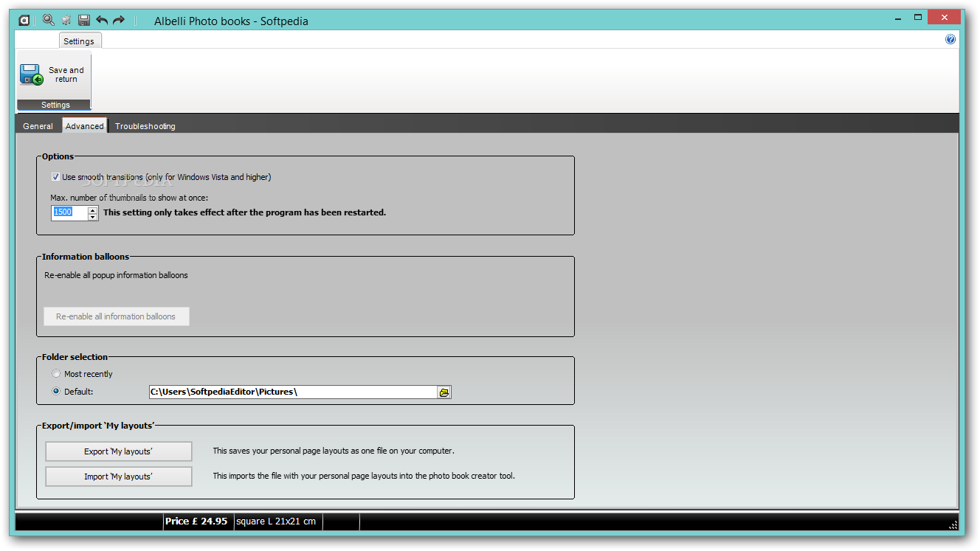This screenshot has width=980, height=551.
Task: Click the redo arrow icon
Action: 119,20
